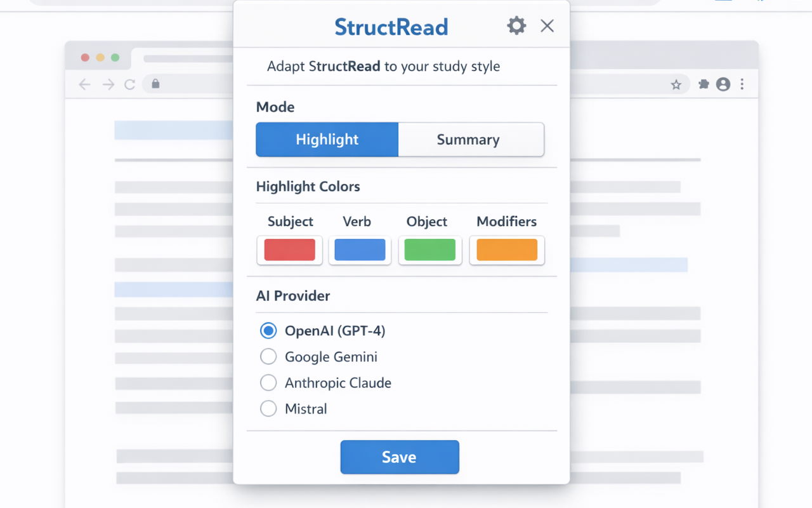Screen dimensions: 812x508
Task: Open the browser extensions puzzle icon
Action: pos(704,84)
